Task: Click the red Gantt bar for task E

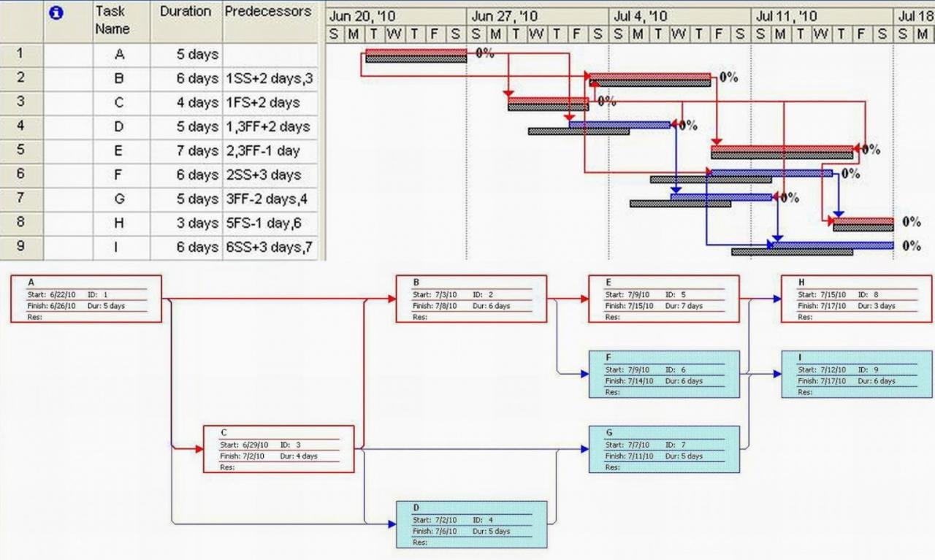Action: coord(782,149)
